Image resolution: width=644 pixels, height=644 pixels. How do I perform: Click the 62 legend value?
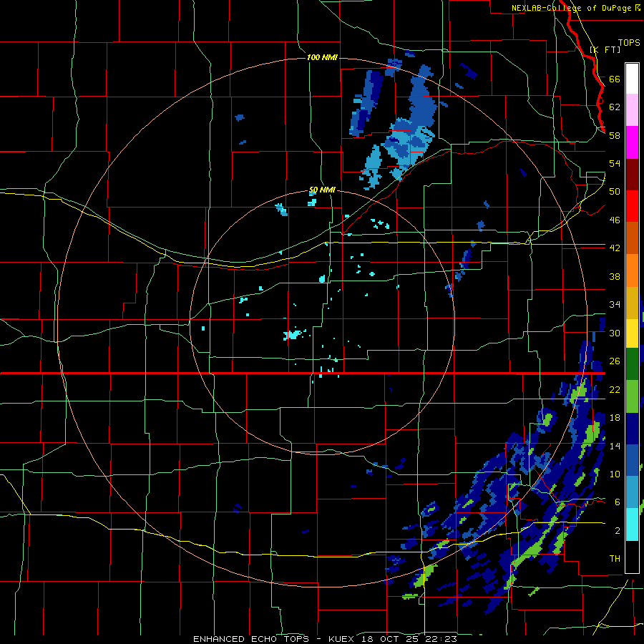tap(615, 107)
